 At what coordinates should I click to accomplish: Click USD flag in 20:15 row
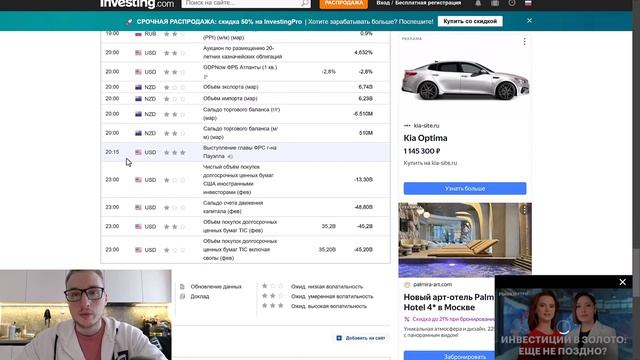coord(138,152)
